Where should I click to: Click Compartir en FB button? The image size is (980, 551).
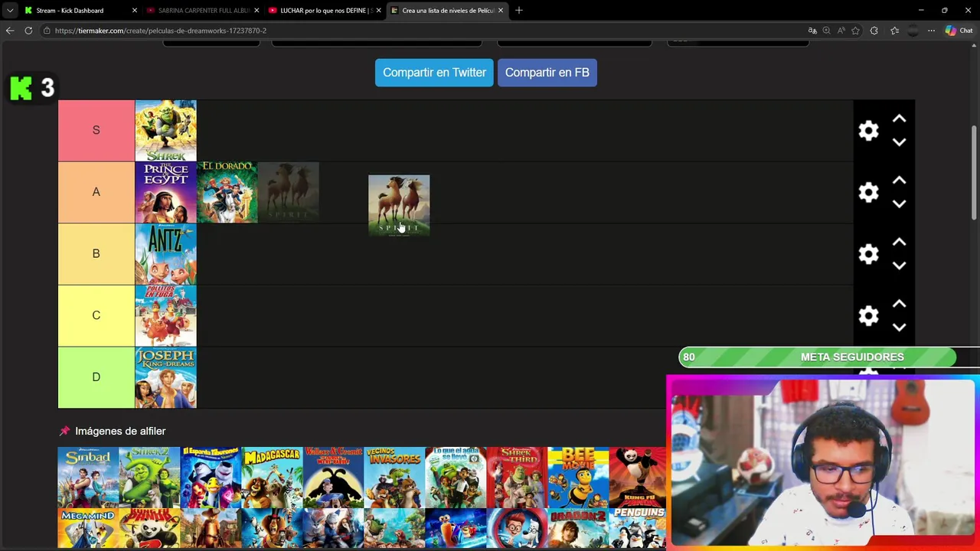(547, 72)
